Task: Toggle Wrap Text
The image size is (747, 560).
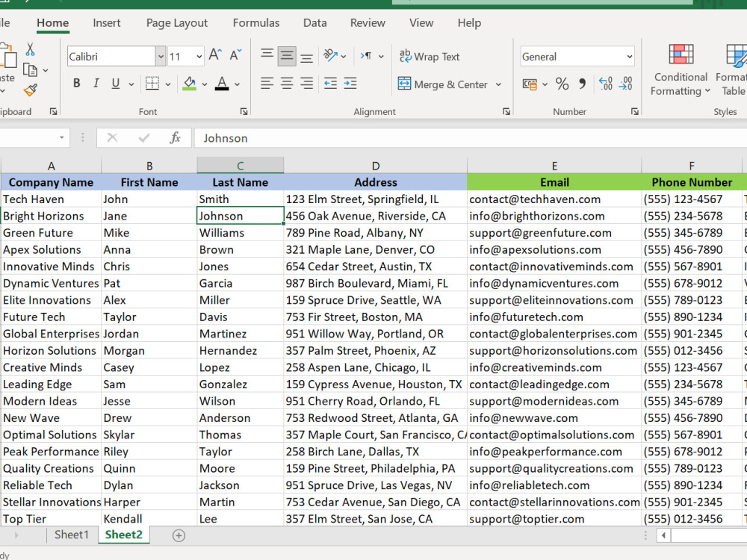Action: [430, 57]
